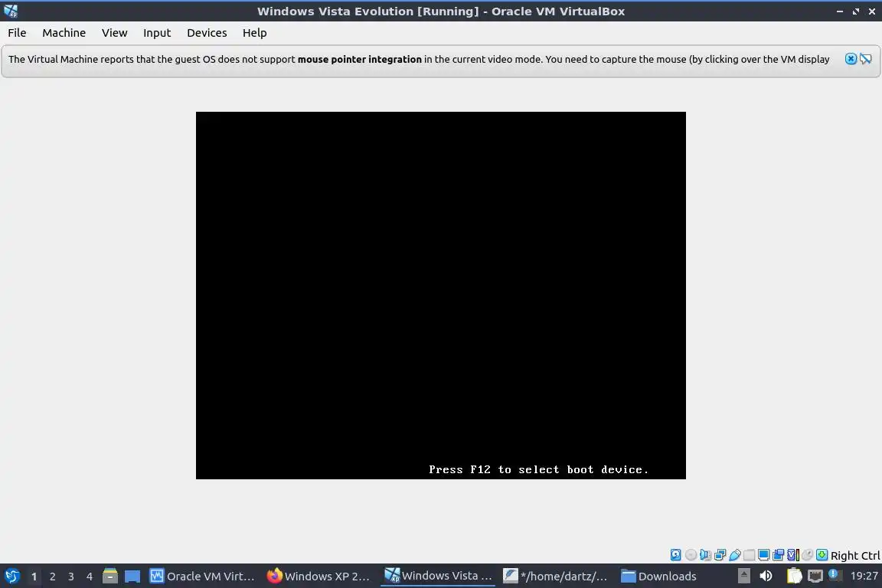The height and width of the screenshot is (588, 882).
Task: Click the audio indicator in VM status bar
Action: coord(705,555)
